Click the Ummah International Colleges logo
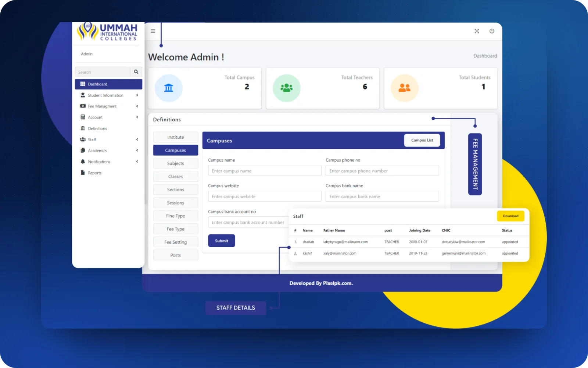This screenshot has width=588, height=368. pos(107,32)
